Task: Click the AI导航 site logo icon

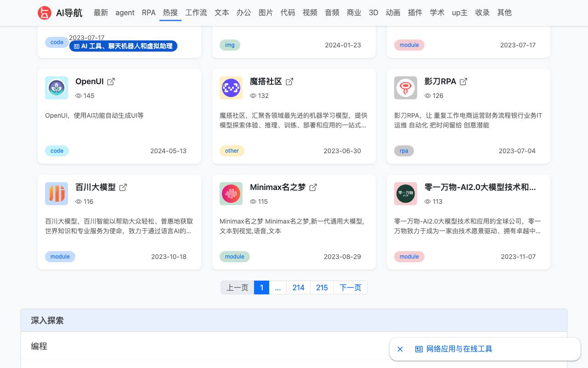Action: pos(45,13)
